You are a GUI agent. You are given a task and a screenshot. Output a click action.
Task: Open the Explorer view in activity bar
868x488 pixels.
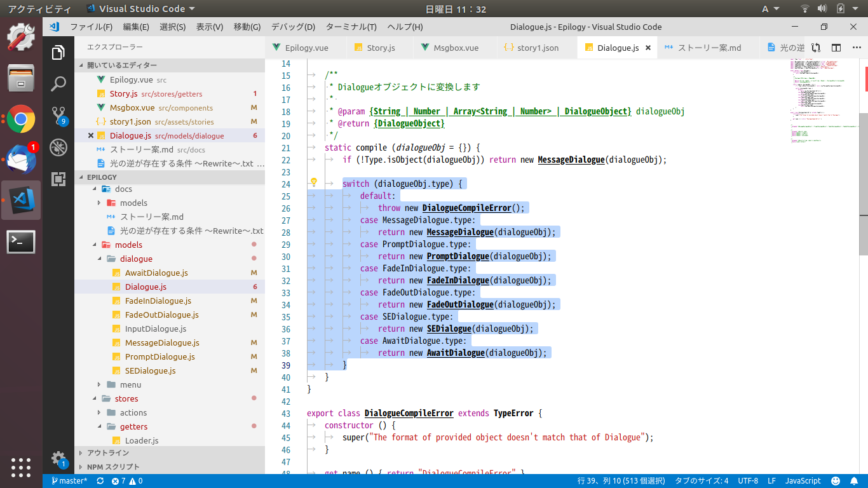(58, 52)
